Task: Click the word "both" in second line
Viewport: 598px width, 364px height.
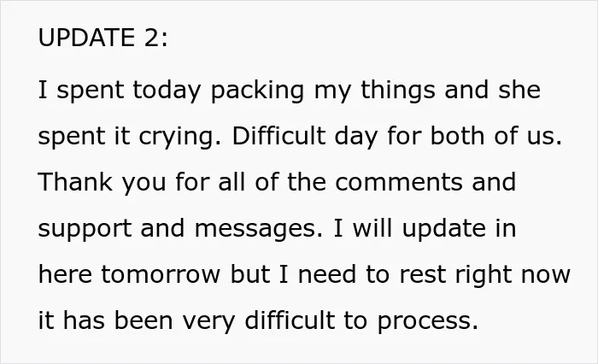Action: (x=457, y=136)
